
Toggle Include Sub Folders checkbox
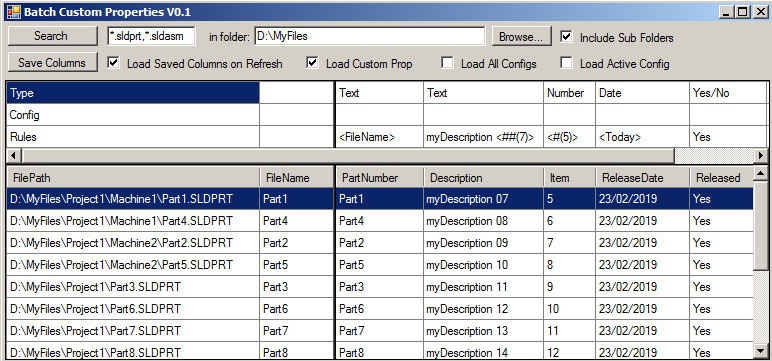[x=567, y=36]
